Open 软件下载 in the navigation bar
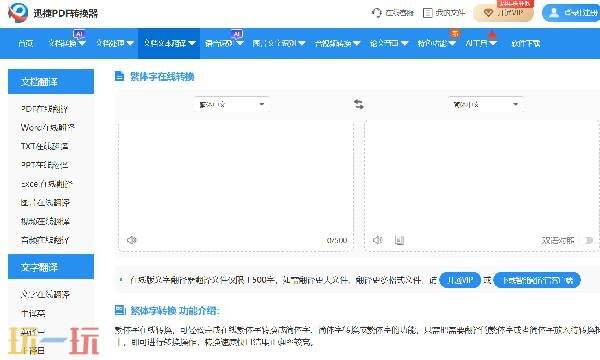600x360 pixels. (525, 43)
